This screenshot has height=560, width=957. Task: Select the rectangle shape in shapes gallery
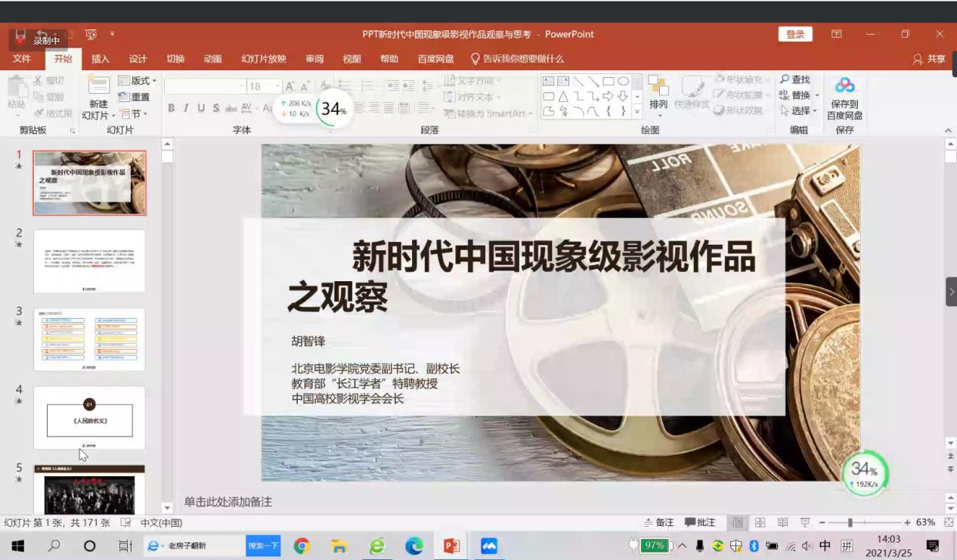(x=608, y=82)
